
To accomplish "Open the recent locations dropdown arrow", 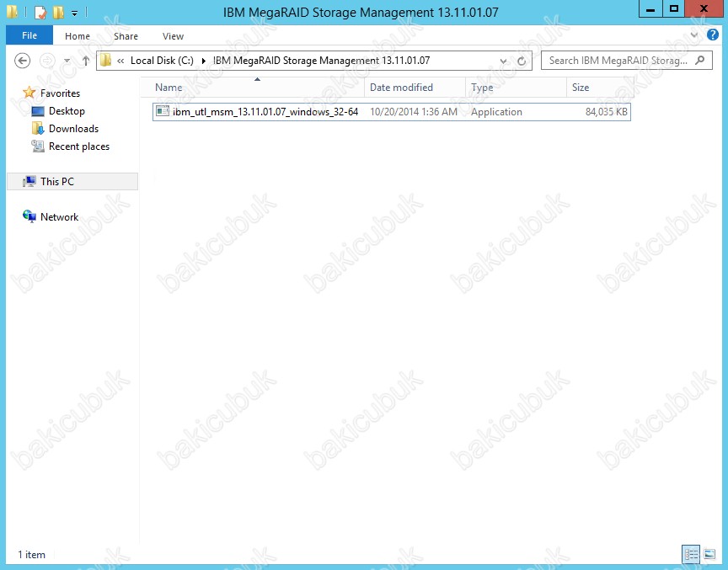I will coord(67,61).
